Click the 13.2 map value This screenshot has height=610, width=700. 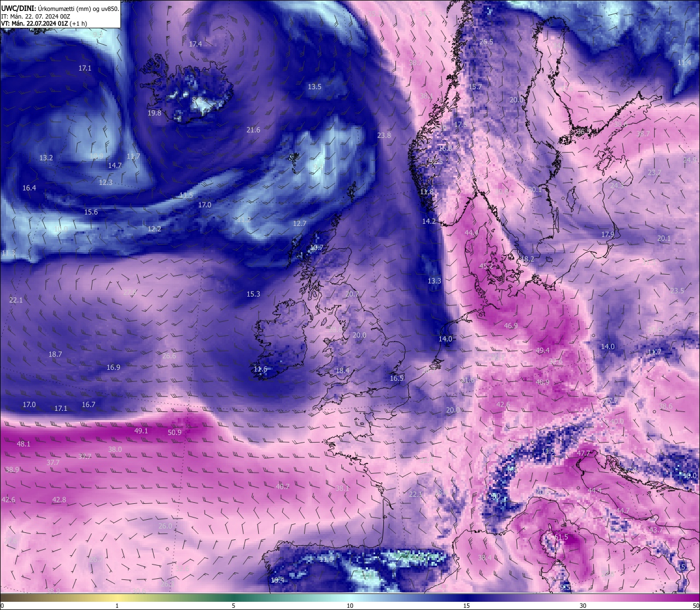(46, 158)
